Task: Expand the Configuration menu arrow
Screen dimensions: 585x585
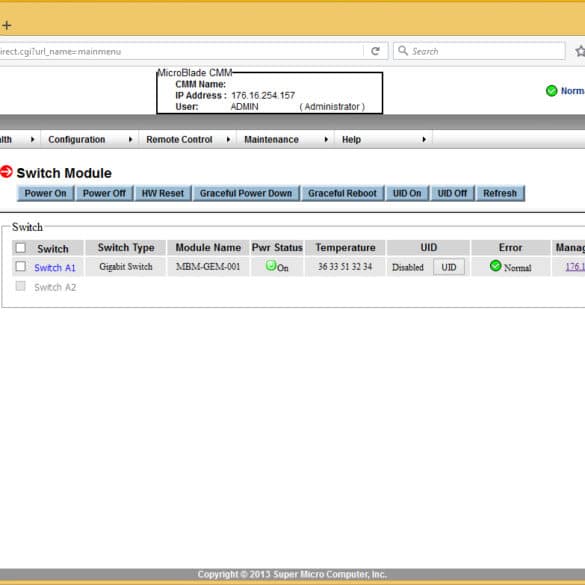Action: point(130,140)
